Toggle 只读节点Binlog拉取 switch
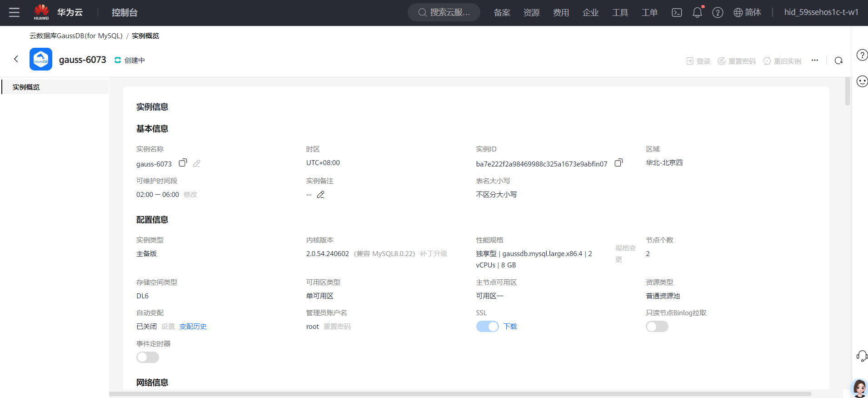The height and width of the screenshot is (398, 868). click(x=657, y=327)
